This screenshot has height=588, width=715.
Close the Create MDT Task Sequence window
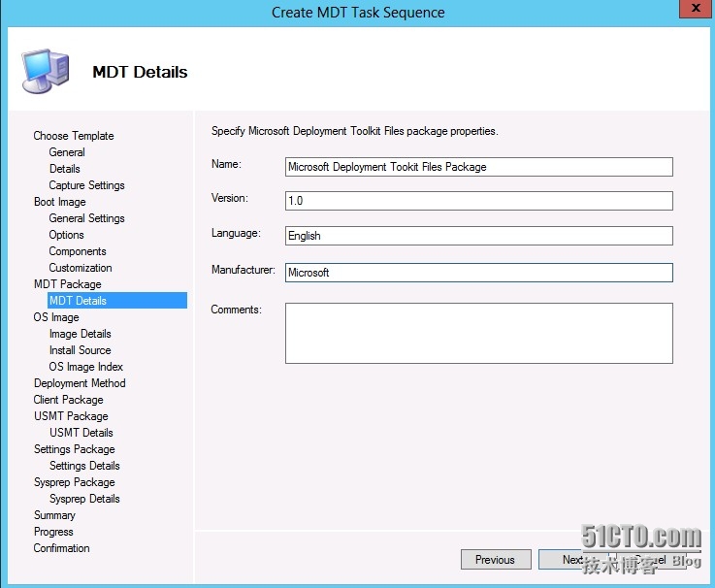pos(696,8)
